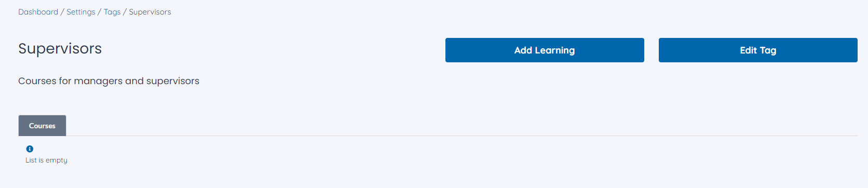Open the Tags list from the breadcrumb
868x188 pixels.
pos(112,12)
